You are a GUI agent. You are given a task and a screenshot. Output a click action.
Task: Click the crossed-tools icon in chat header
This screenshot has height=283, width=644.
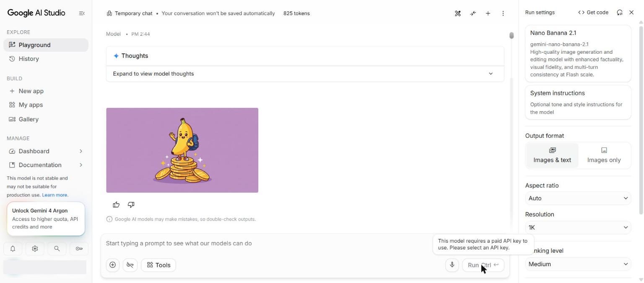(458, 13)
